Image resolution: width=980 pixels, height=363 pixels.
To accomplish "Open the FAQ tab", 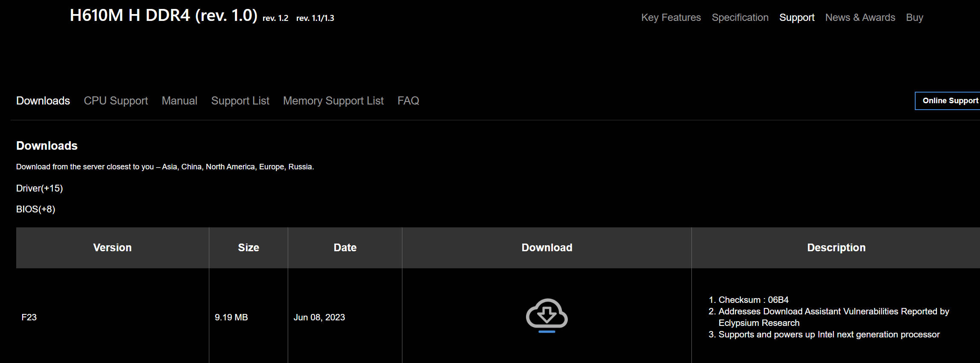I will coord(408,101).
